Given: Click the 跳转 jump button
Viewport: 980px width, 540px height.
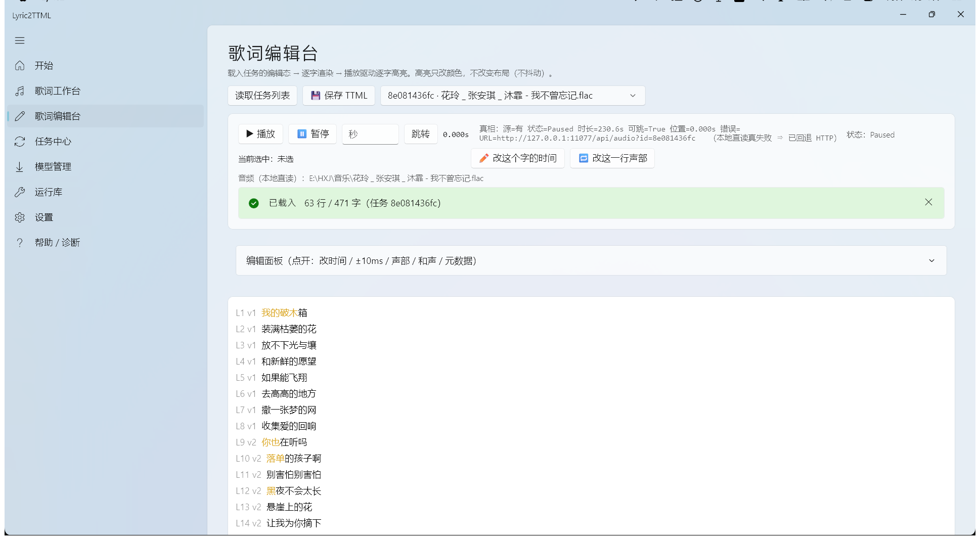Looking at the screenshot, I should (421, 134).
